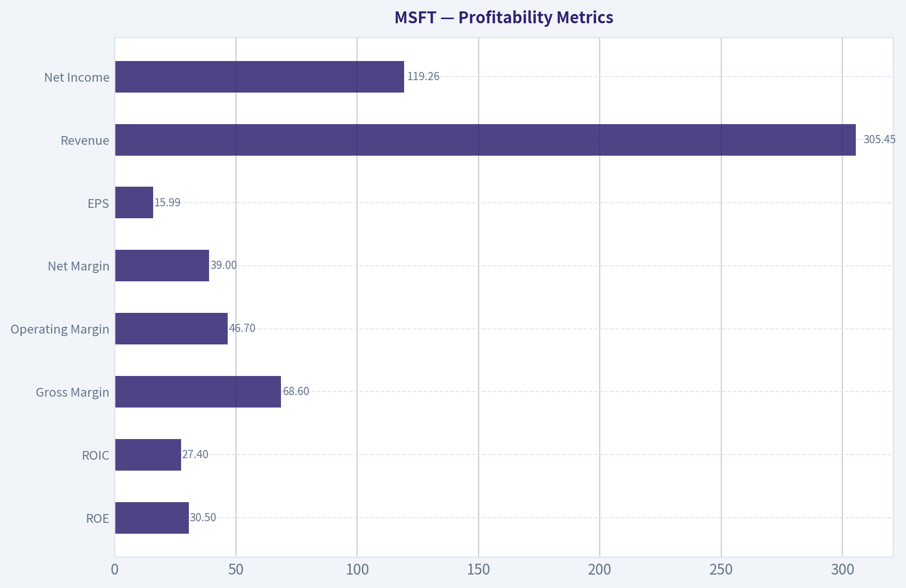Click the 39.00 value label
This screenshot has height=588, width=906.
point(224,265)
